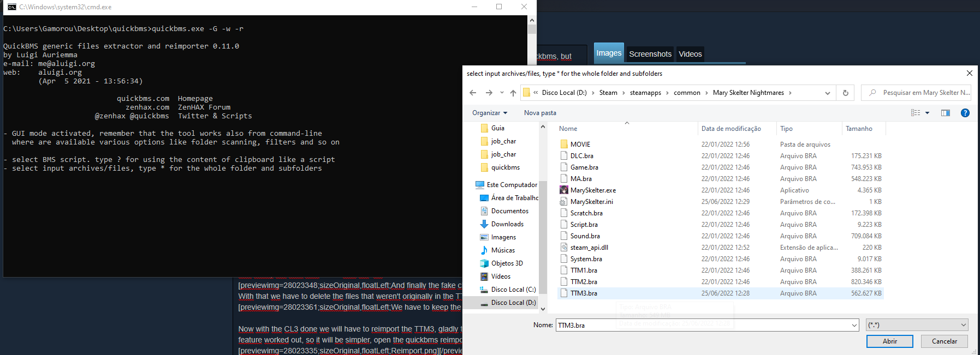Image resolution: width=980 pixels, height=355 pixels.
Task: Open the file name combo box dropdown
Action: tap(854, 325)
